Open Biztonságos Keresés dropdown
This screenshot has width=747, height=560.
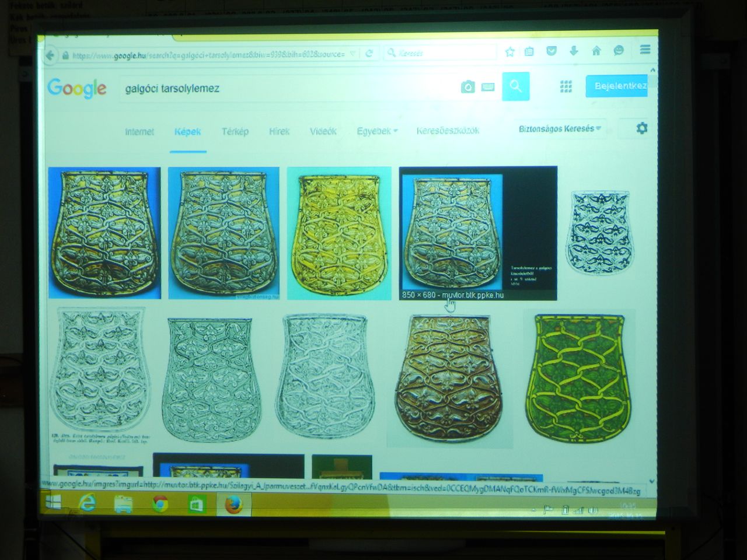[x=559, y=128]
